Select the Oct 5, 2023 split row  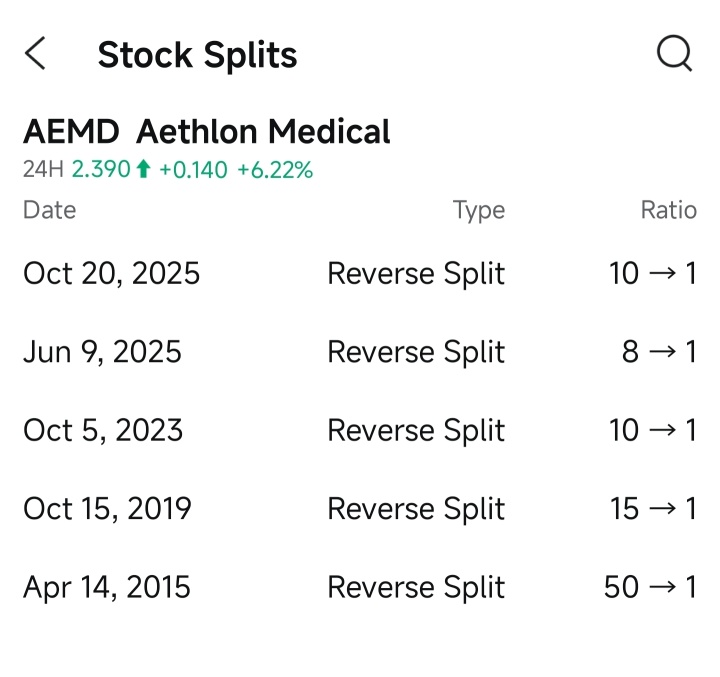tap(360, 430)
